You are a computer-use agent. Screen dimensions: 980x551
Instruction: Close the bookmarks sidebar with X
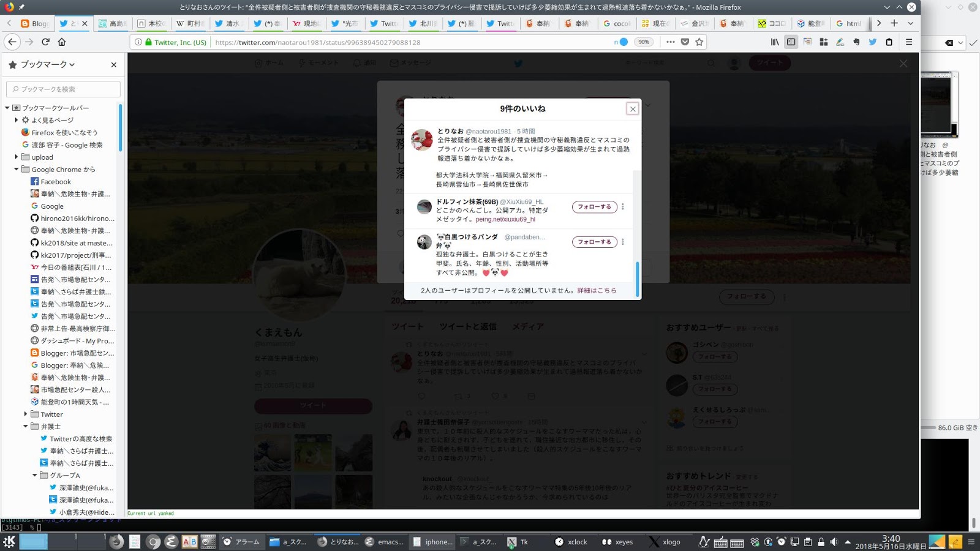[113, 64]
